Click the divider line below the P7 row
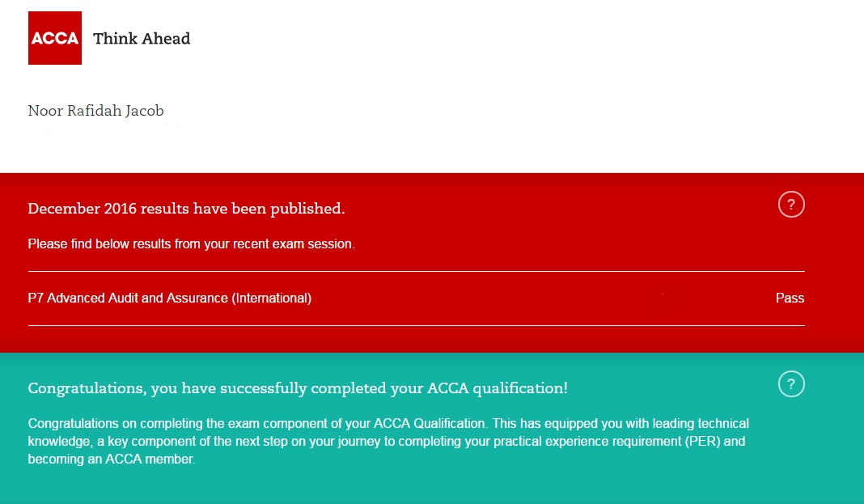This screenshot has height=504, width=864. pyautogui.click(x=416, y=325)
